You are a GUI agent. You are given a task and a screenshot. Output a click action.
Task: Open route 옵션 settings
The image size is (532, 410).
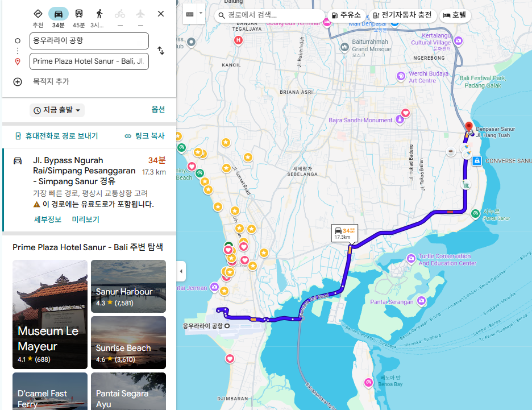click(x=158, y=109)
